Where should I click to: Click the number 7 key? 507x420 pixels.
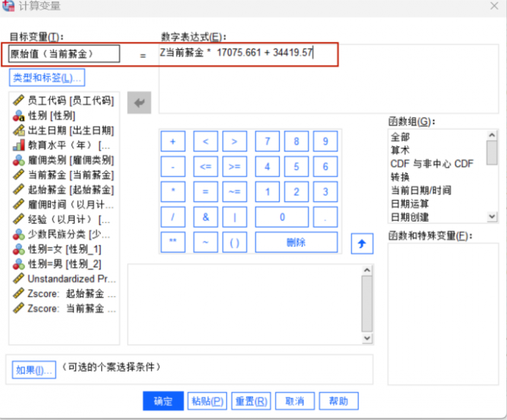(x=268, y=142)
